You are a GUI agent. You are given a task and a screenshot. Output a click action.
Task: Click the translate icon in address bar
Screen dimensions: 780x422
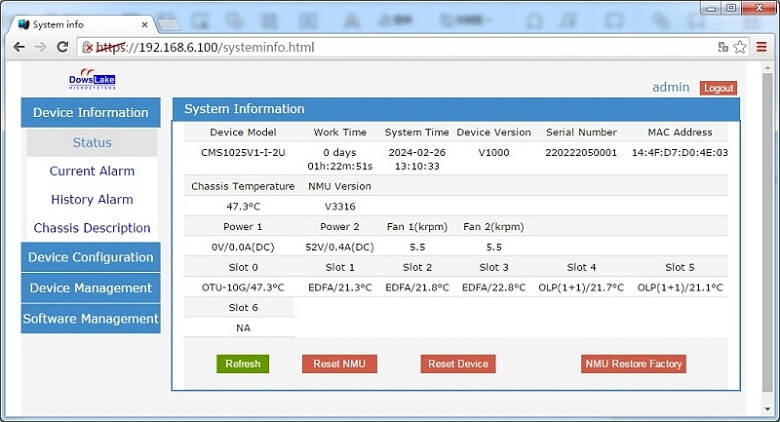point(722,47)
